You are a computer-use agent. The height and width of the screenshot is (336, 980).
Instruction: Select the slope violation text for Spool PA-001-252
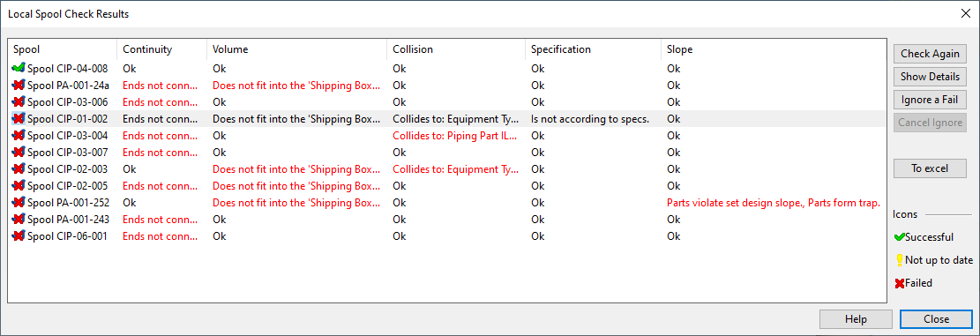774,203
